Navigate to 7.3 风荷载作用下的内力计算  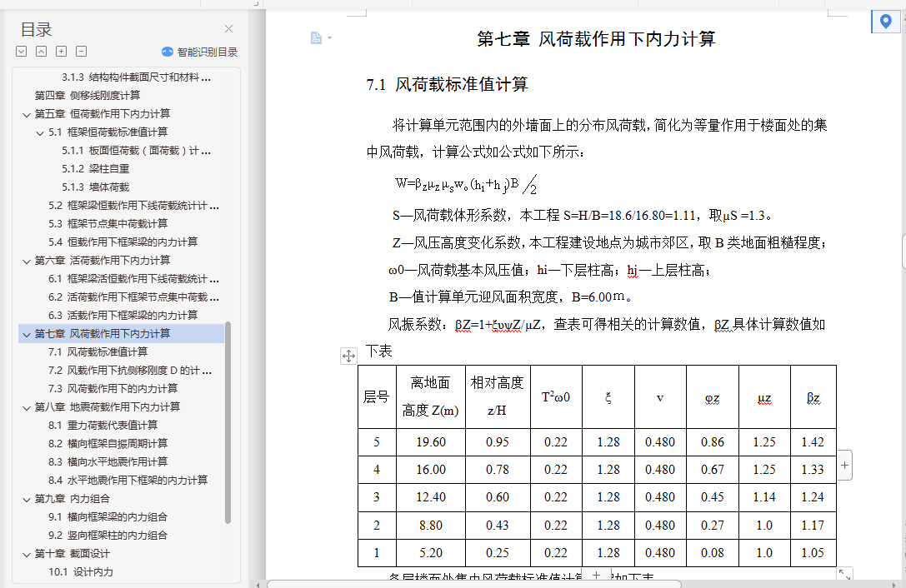tap(113, 389)
